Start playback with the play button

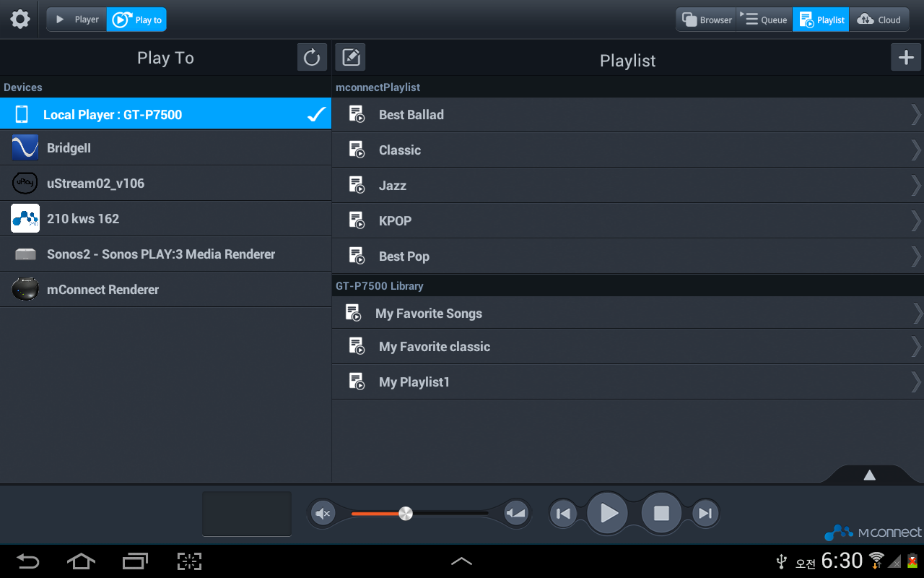[608, 514]
